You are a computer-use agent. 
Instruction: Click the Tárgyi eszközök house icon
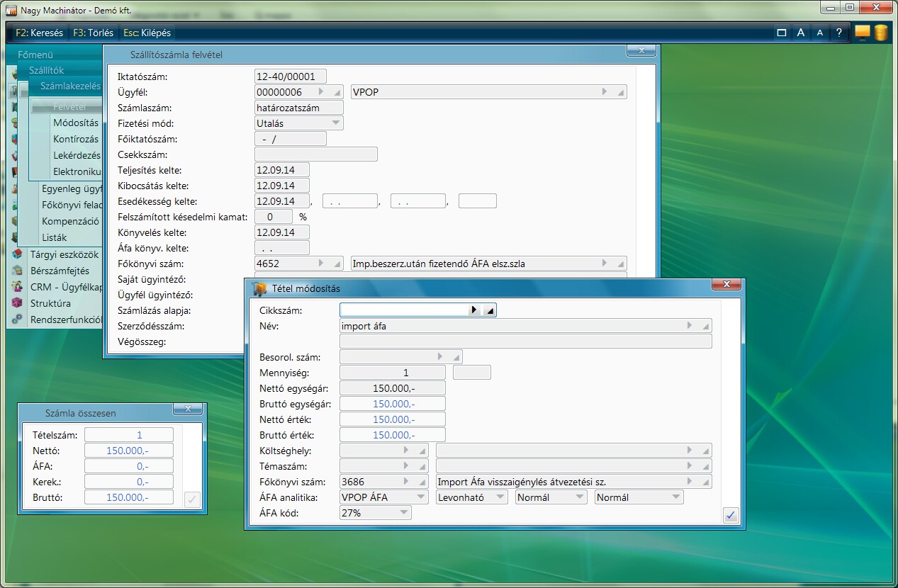[16, 254]
